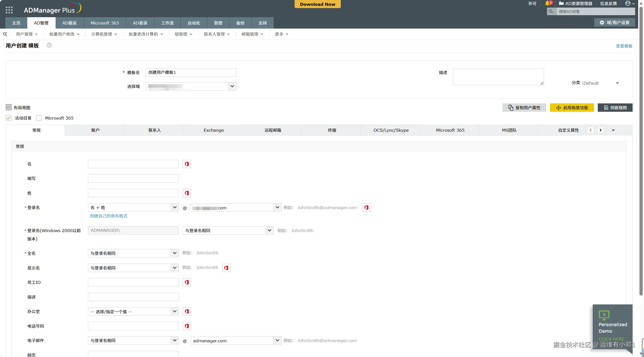This screenshot has width=644, height=357.
Task: Uncheck the 活动目录 checkbox
Action: point(9,118)
